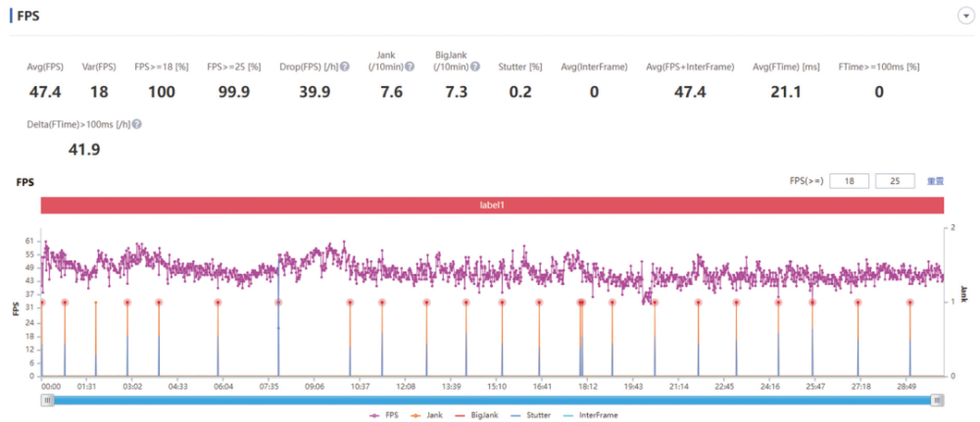980x422 pixels.
Task: Click the jank marker near 24:16
Action: pos(778,303)
